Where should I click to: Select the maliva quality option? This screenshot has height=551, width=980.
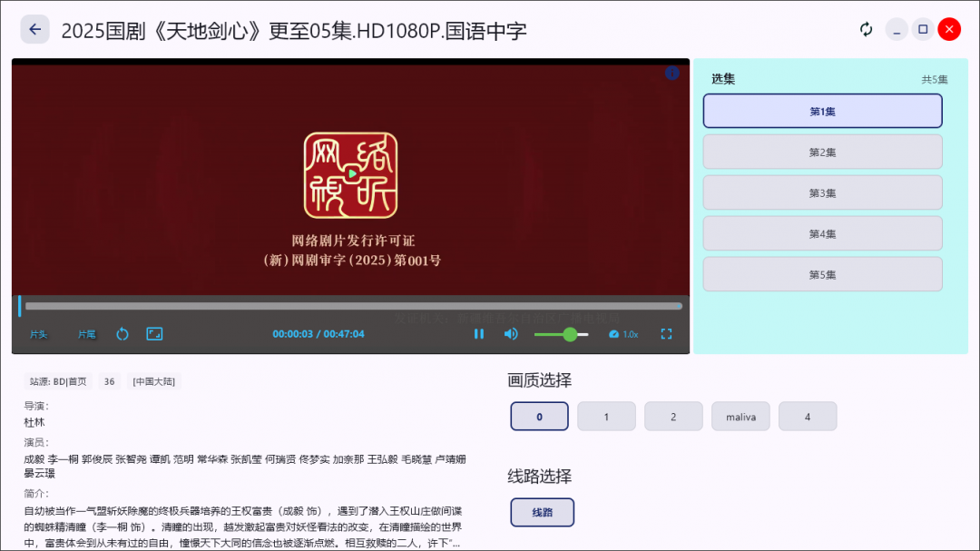click(x=740, y=416)
